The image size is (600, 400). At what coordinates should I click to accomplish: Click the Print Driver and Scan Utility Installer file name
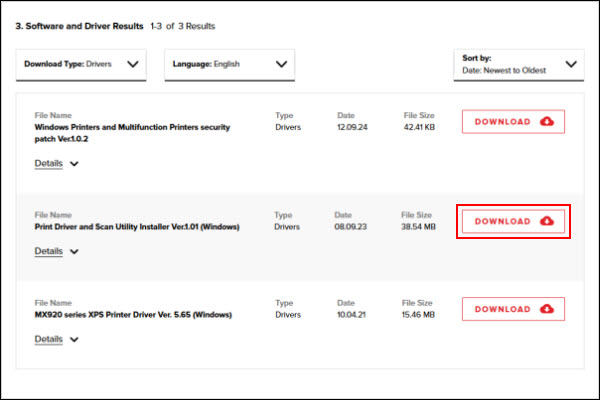point(137,227)
